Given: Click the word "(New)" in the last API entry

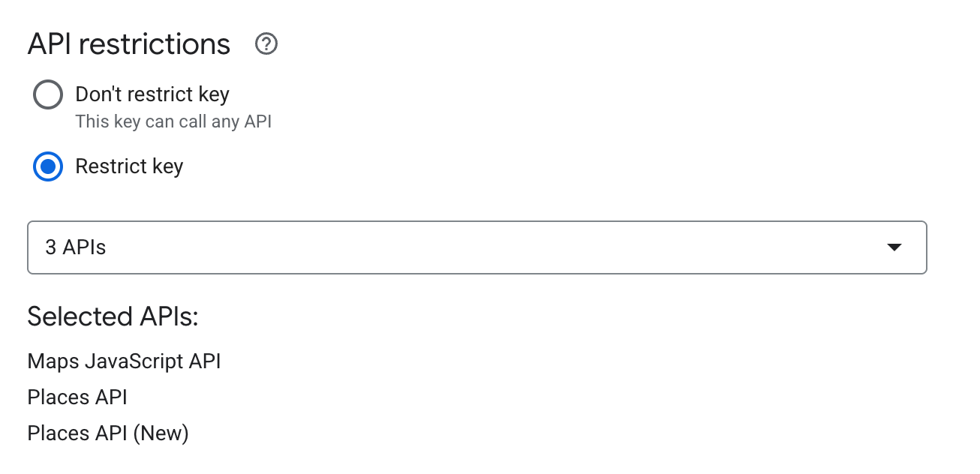Looking at the screenshot, I should (x=161, y=433).
